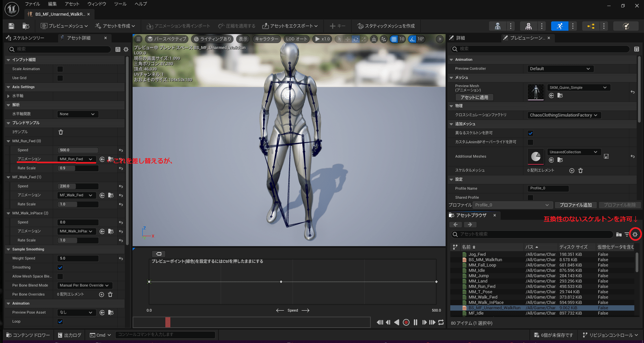Click the viewport expand chevron at right edge
644x343 pixels.
click(x=440, y=39)
